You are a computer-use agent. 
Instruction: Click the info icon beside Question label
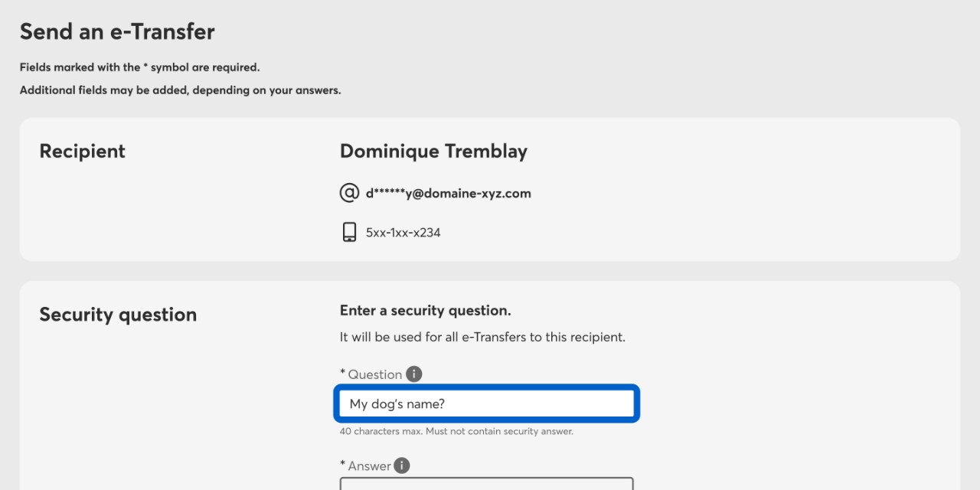click(x=414, y=374)
